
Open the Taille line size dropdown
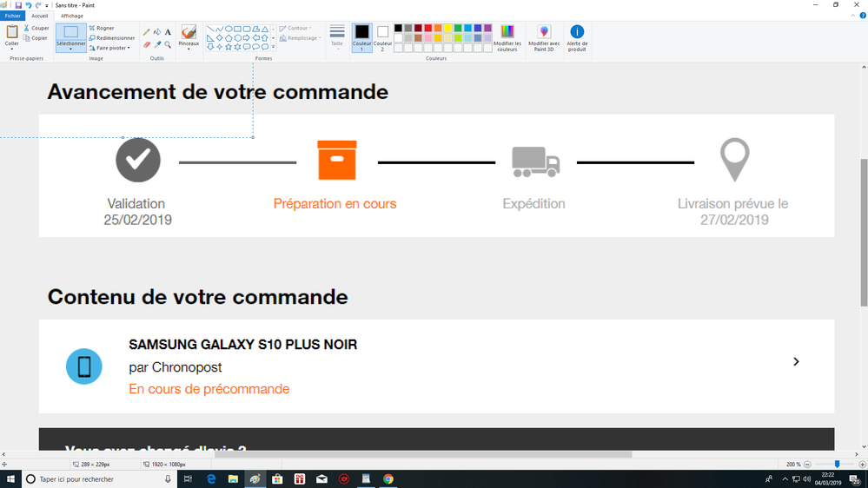337,37
